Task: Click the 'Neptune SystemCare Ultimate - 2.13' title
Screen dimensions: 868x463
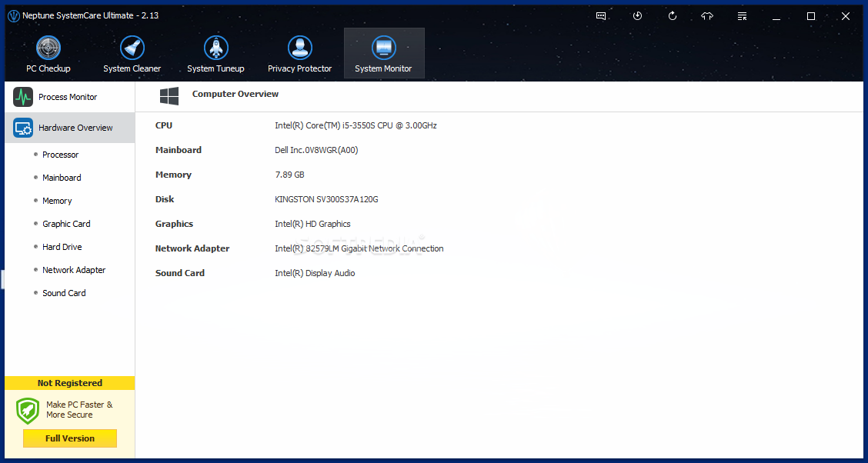Action: (x=90, y=16)
